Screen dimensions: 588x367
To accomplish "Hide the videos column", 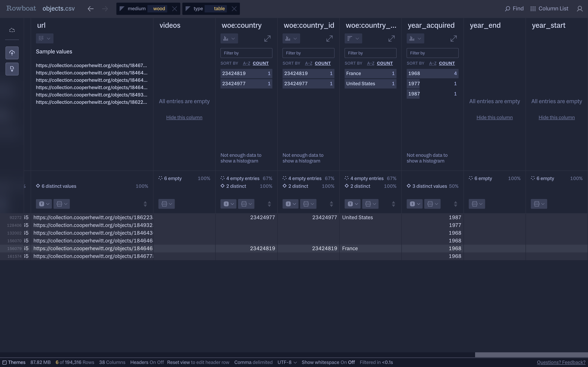I will [x=184, y=117].
